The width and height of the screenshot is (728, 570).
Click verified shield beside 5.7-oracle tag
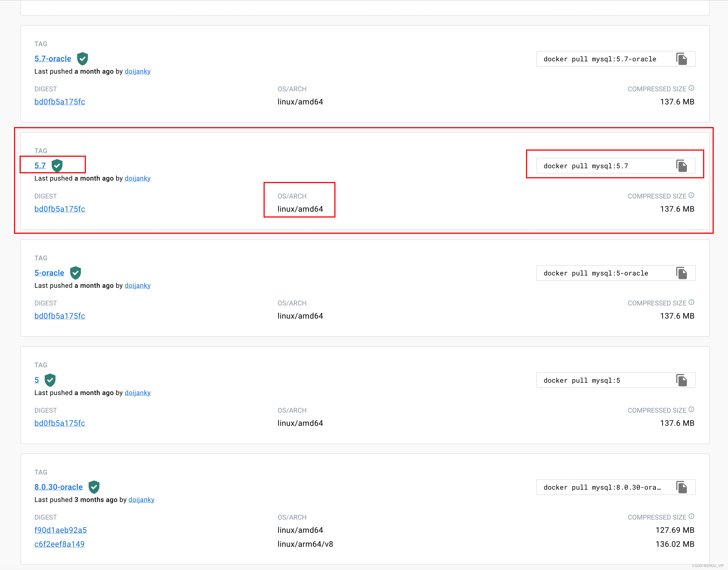coord(82,59)
